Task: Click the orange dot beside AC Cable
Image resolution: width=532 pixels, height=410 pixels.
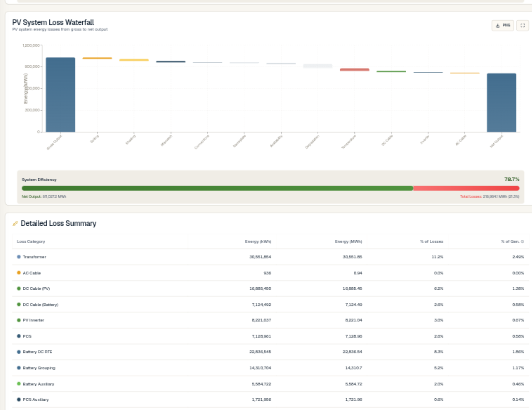Action: coord(19,273)
